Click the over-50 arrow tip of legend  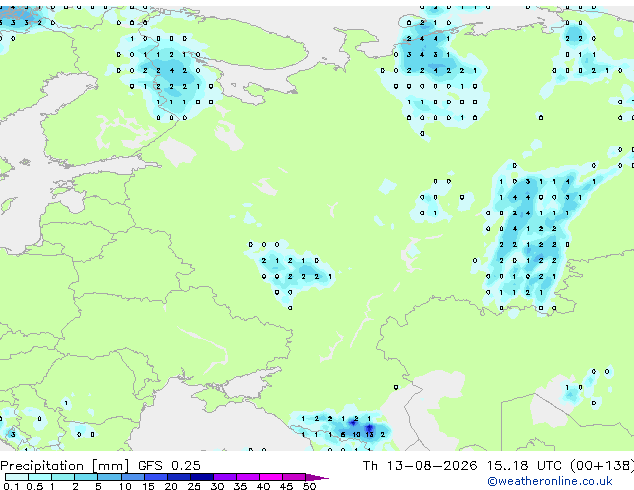(317, 477)
